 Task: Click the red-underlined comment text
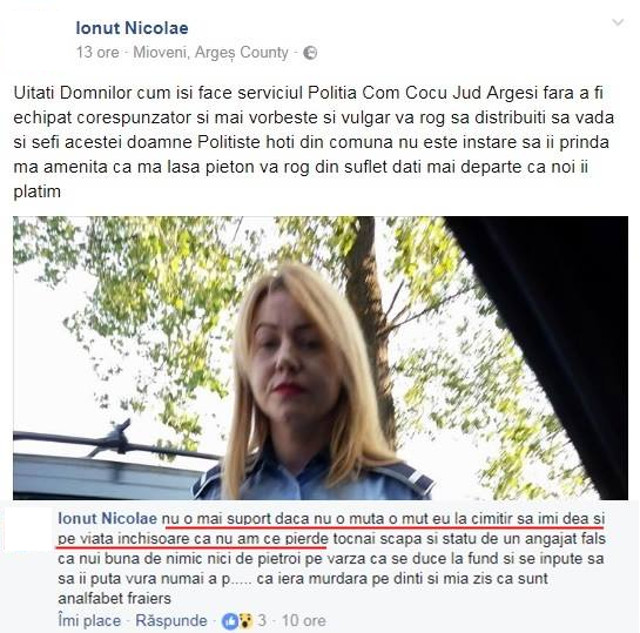pos(330,529)
